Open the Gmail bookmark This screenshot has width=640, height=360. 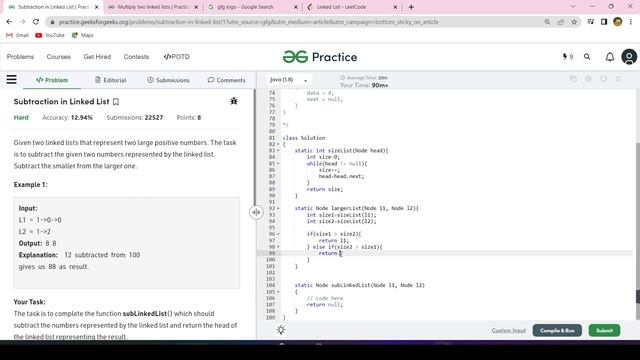18,35
